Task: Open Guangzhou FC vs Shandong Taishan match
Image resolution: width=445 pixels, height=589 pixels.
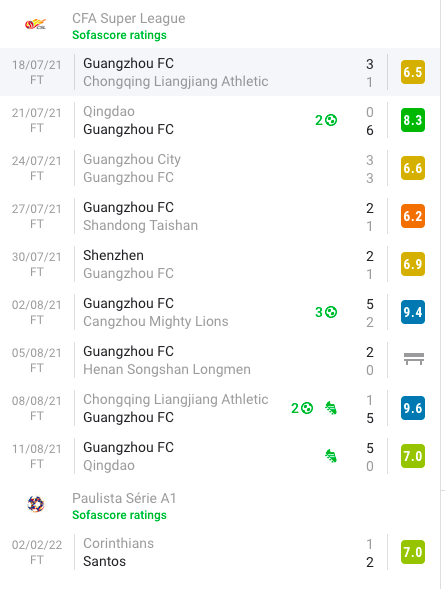Action: click(220, 216)
